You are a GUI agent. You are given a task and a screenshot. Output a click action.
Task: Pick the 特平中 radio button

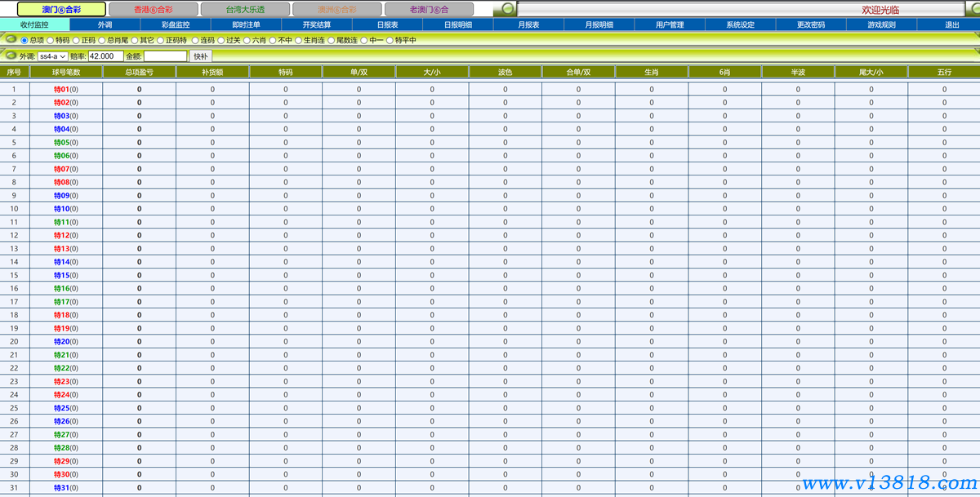pyautogui.click(x=390, y=40)
